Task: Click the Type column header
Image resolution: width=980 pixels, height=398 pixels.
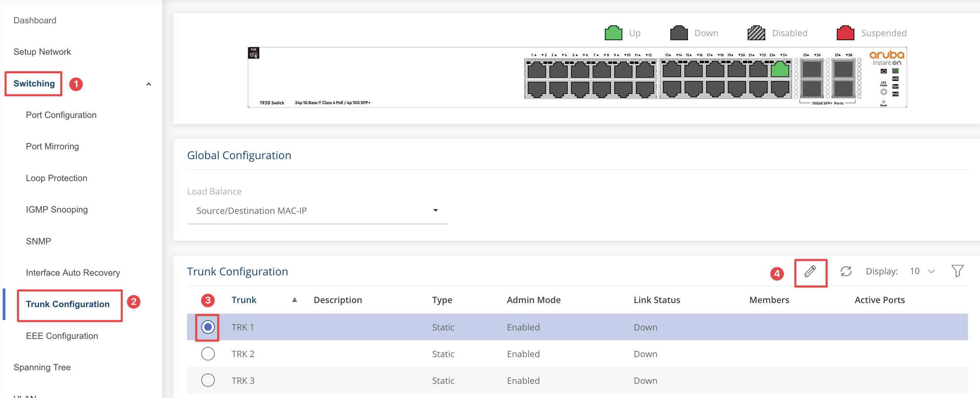Action: (442, 300)
